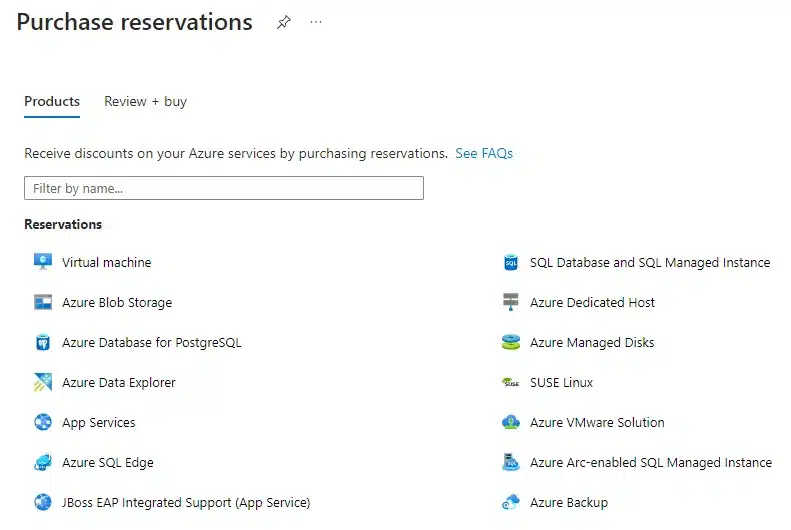The width and height of the screenshot is (791, 530).
Task: Open the Review + buy tab
Action: (145, 101)
